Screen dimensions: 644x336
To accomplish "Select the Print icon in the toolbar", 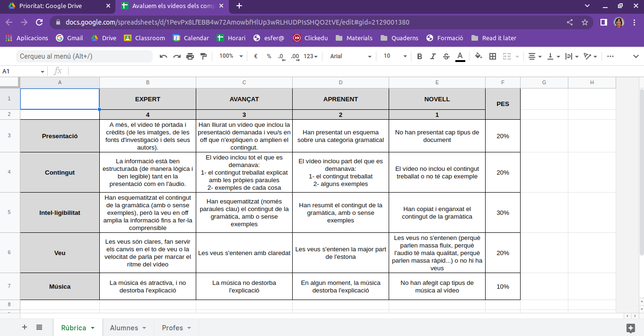I will tap(190, 56).
